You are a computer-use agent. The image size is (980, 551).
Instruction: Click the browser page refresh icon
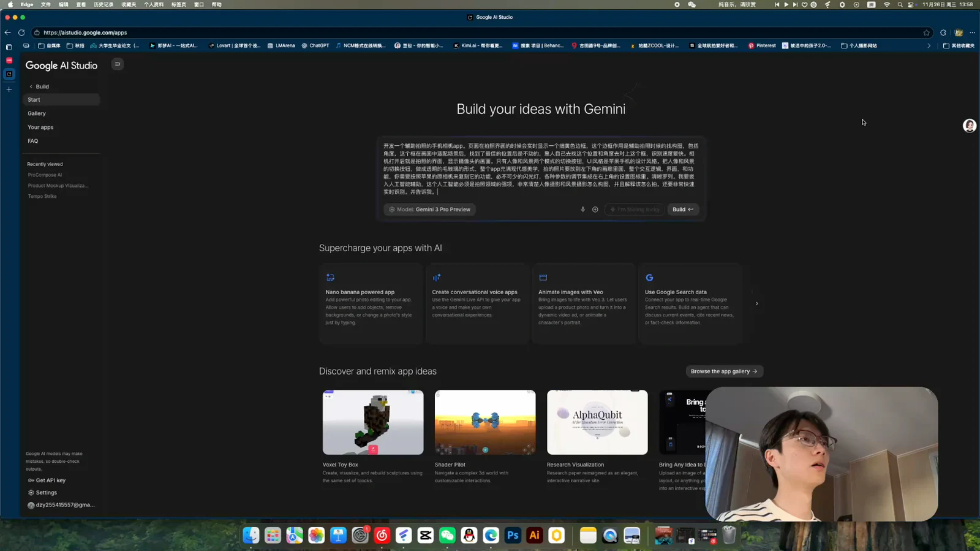click(21, 32)
